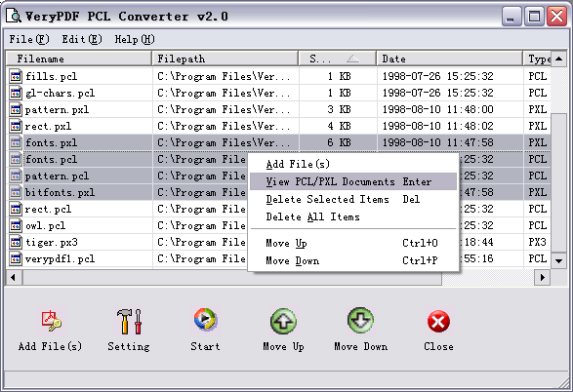Choose View PCL/PXL Documents in the context menu

pyautogui.click(x=353, y=181)
